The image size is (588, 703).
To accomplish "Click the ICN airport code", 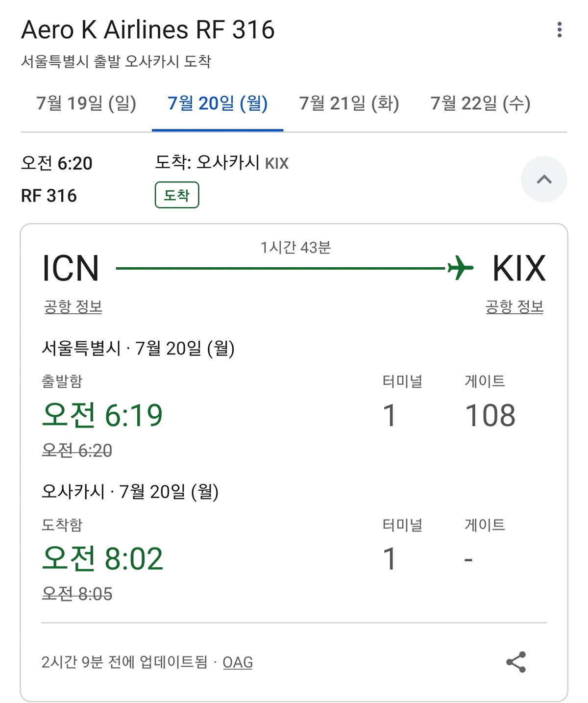I will point(71,268).
